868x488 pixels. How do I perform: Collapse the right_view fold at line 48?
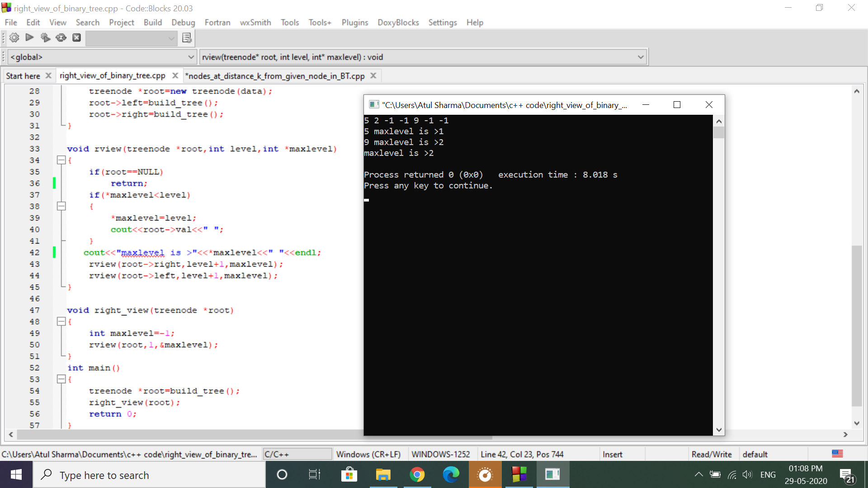[x=61, y=321]
